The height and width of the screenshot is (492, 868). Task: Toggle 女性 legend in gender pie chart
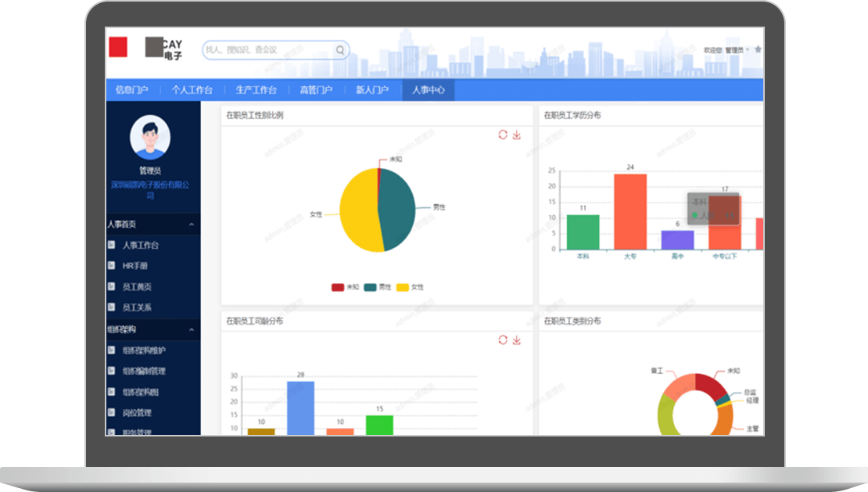[x=410, y=287]
